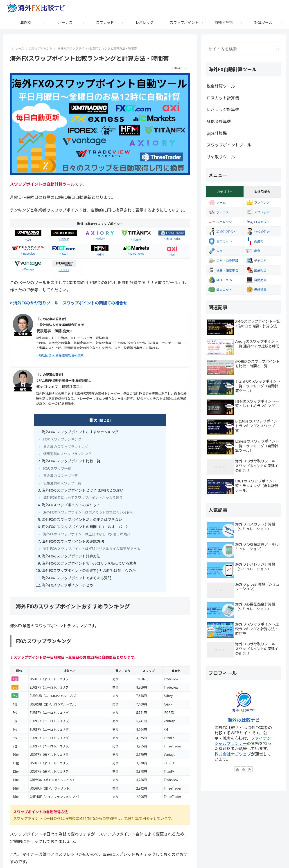The height and width of the screenshot is (868, 289).
Task: Click the TITANFX logo in broker table
Action: pos(136,233)
